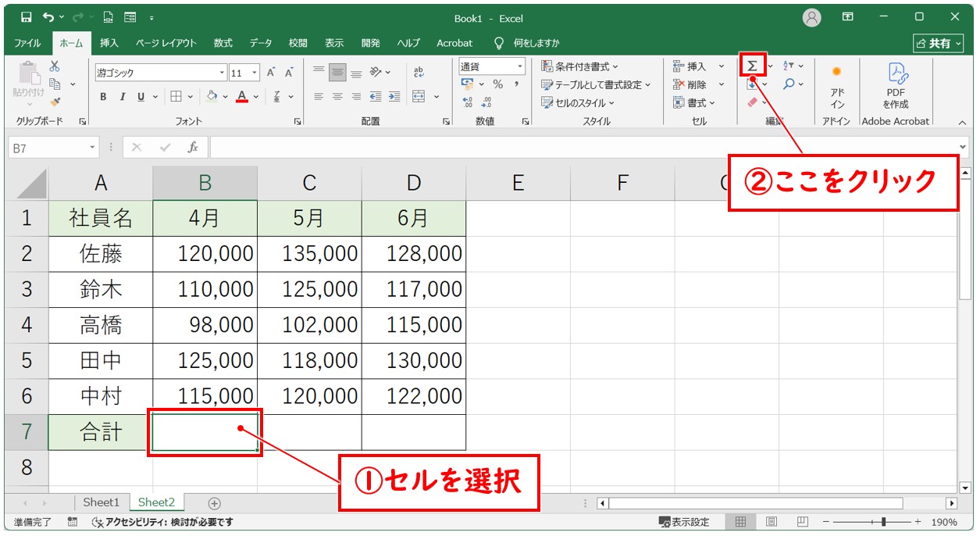980x536 pixels.
Task: Click the zoom slider handle
Action: click(x=883, y=522)
